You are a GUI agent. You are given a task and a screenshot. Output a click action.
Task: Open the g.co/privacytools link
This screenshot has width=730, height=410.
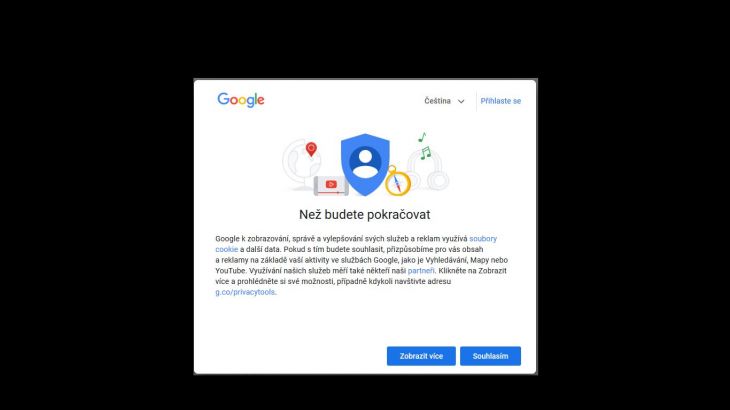(x=245, y=292)
